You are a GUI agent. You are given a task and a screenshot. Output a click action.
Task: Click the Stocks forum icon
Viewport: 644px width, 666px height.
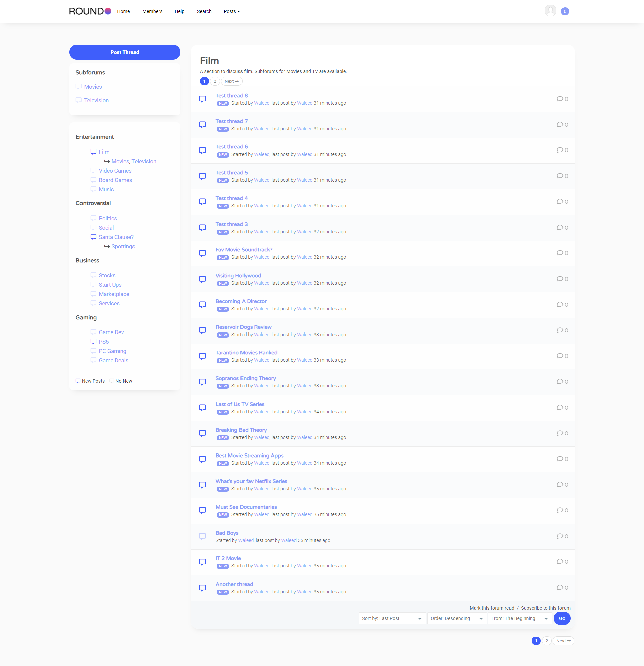(x=93, y=275)
